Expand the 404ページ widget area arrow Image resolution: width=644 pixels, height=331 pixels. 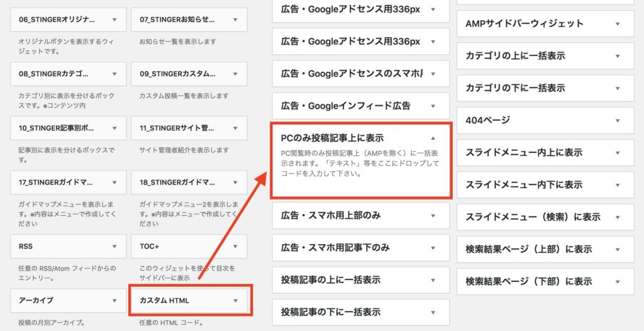618,120
